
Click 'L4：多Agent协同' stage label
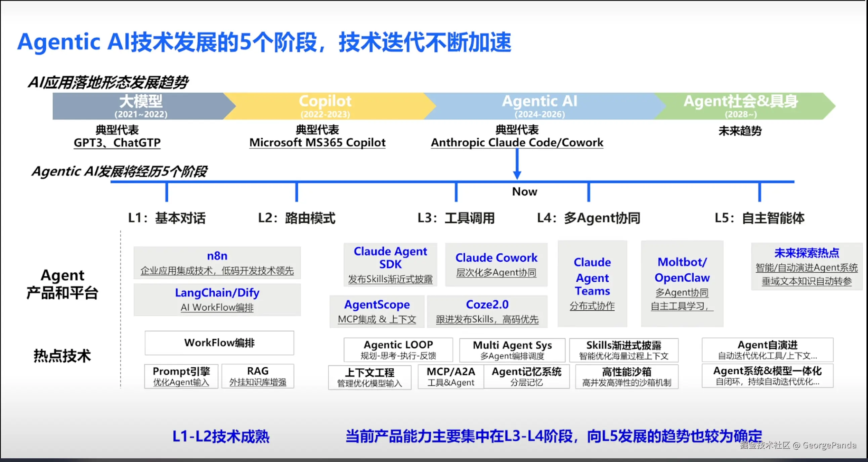coord(588,218)
